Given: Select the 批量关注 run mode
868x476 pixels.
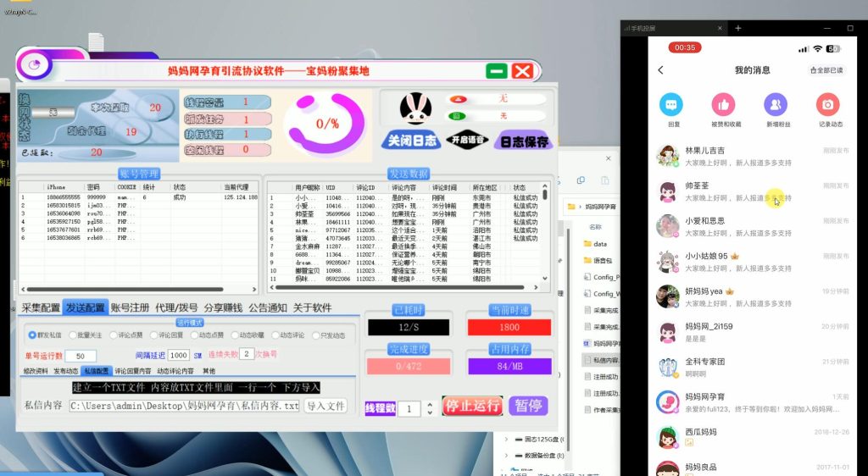Looking at the screenshot, I should coord(86,335).
